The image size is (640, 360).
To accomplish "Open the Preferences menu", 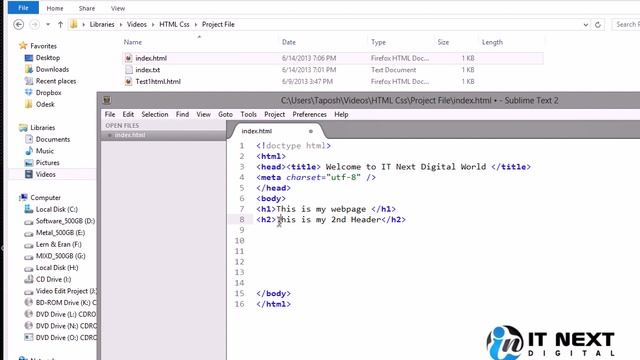I will (x=309, y=114).
